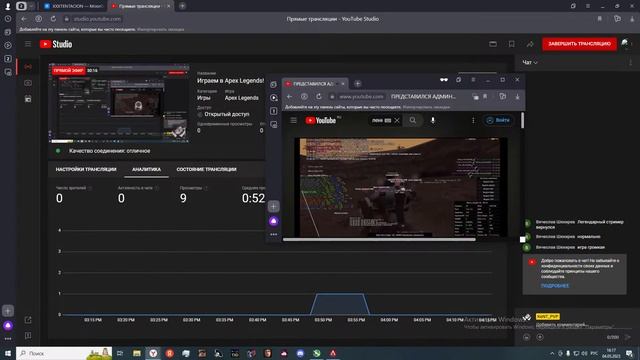Click the Alice assistant purple icon bottom-left sidebar

[8, 326]
